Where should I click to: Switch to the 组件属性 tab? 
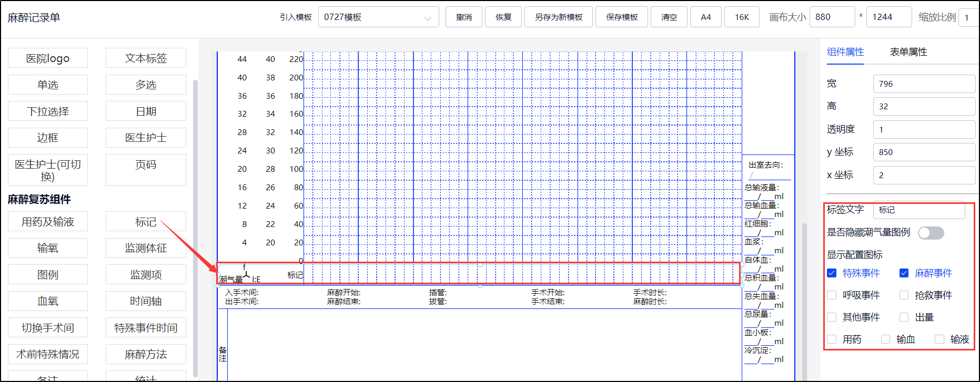[x=845, y=52]
